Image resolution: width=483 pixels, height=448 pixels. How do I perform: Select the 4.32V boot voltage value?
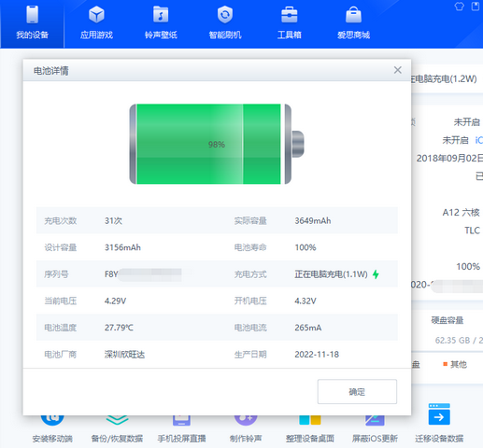[305, 301]
